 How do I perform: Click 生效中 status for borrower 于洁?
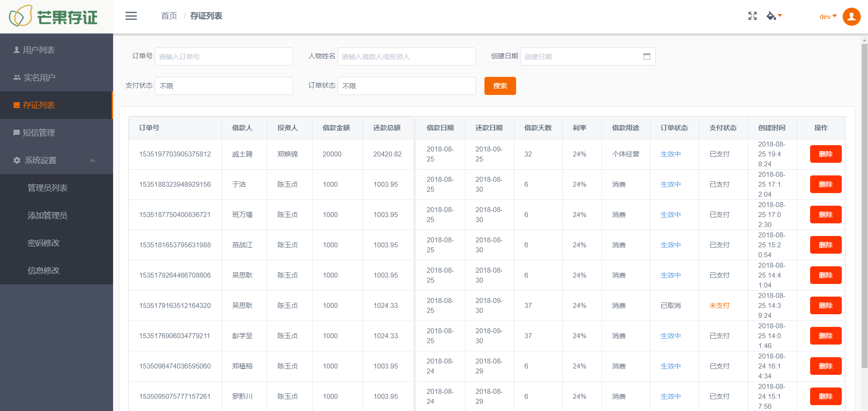click(670, 184)
